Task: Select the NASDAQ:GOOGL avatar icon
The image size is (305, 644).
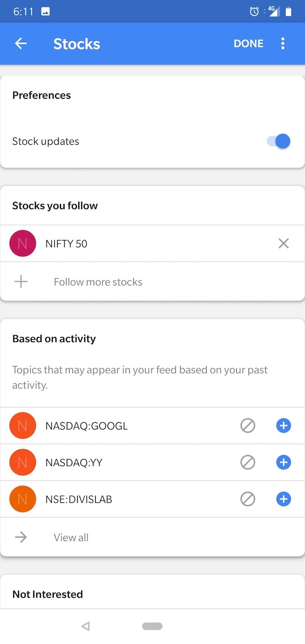Action: point(22,425)
